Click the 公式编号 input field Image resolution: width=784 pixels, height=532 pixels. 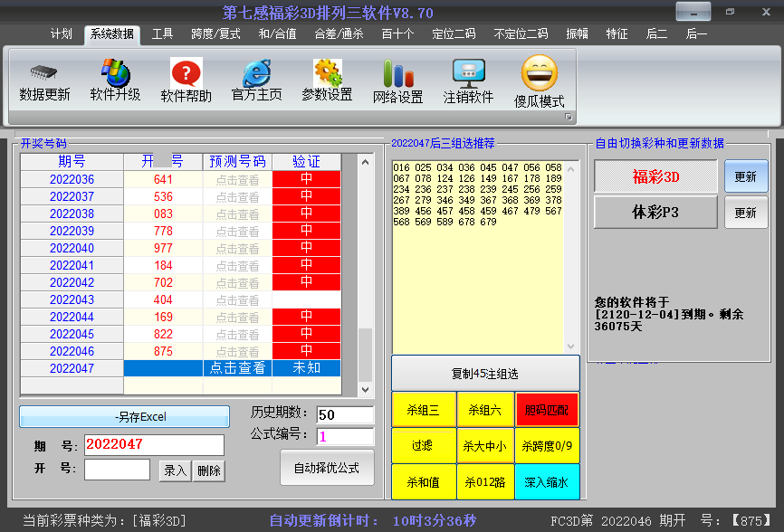point(345,437)
